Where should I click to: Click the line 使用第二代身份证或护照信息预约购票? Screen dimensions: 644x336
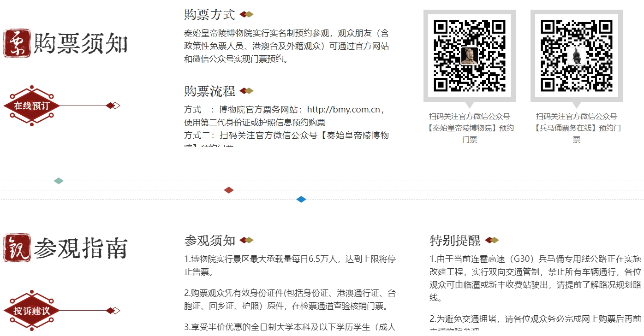tap(255, 123)
